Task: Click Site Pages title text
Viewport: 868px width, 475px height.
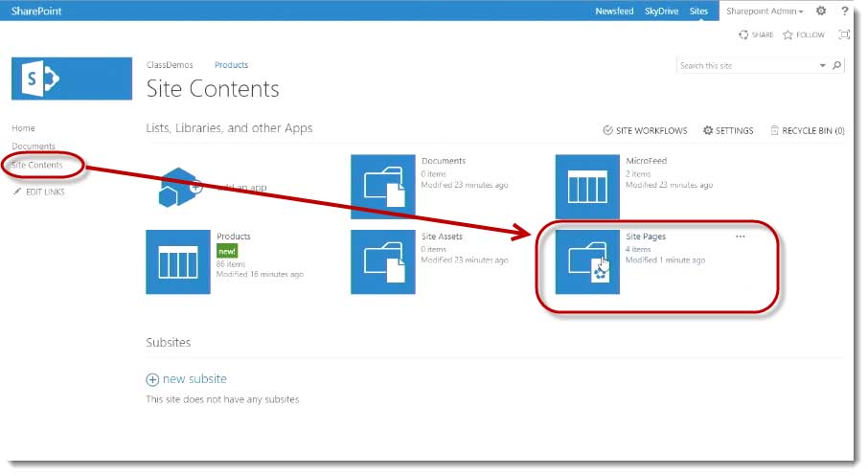Action: pyautogui.click(x=646, y=237)
